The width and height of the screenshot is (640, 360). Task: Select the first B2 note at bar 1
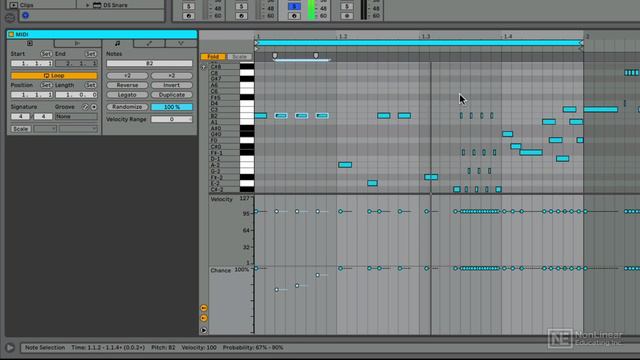261,116
